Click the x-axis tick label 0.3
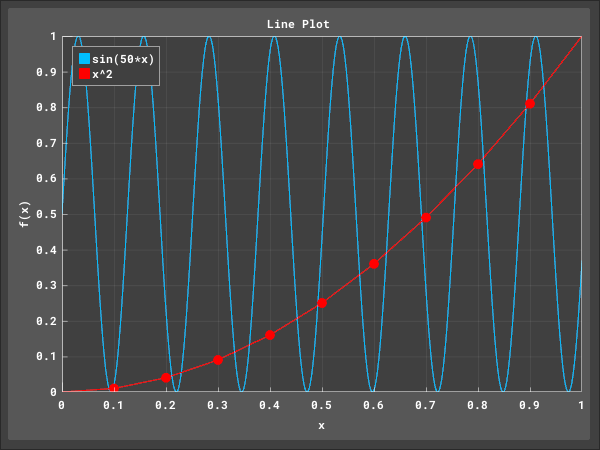This screenshot has height=450, width=600. click(x=217, y=405)
